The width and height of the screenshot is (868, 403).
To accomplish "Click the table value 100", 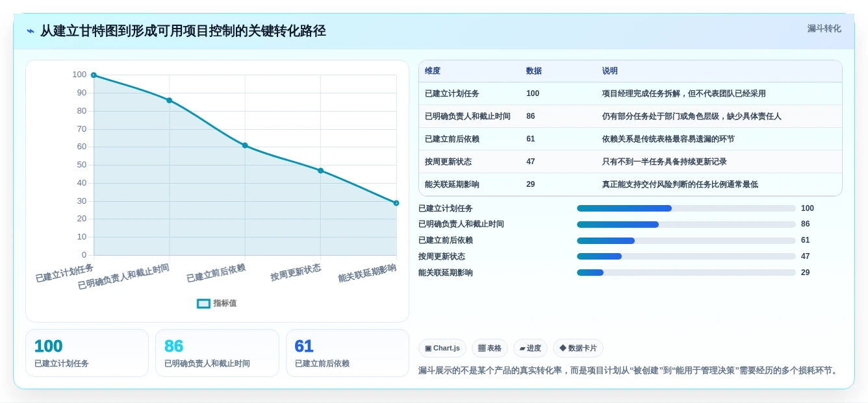I will (533, 93).
